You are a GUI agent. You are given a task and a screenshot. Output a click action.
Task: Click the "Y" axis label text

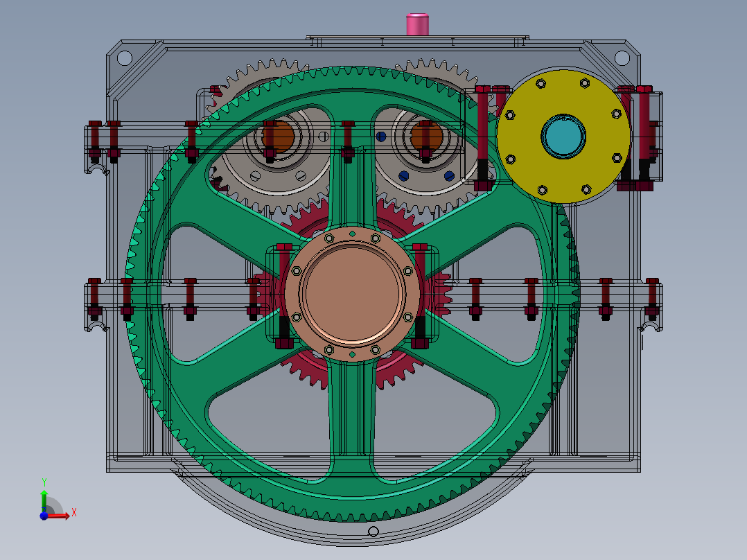click(x=44, y=482)
